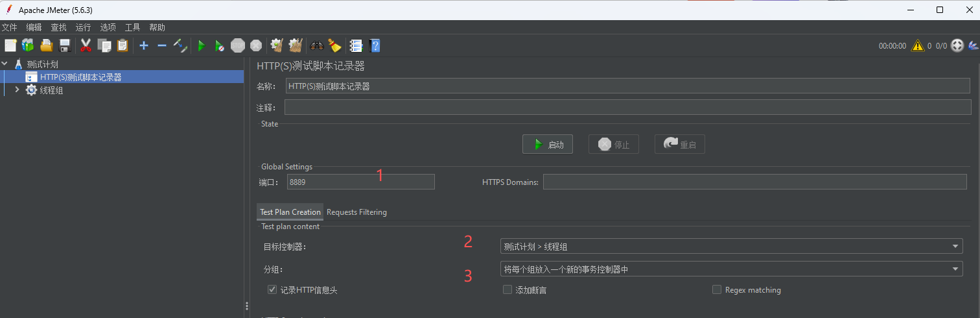Paste element with the clipboard icon
This screenshot has width=980, height=318.
click(122, 45)
